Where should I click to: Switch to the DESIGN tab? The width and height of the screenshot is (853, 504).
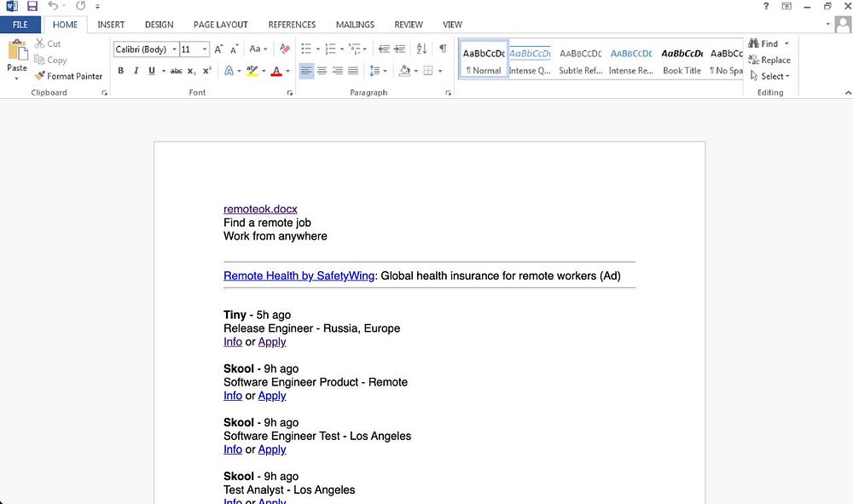[160, 25]
